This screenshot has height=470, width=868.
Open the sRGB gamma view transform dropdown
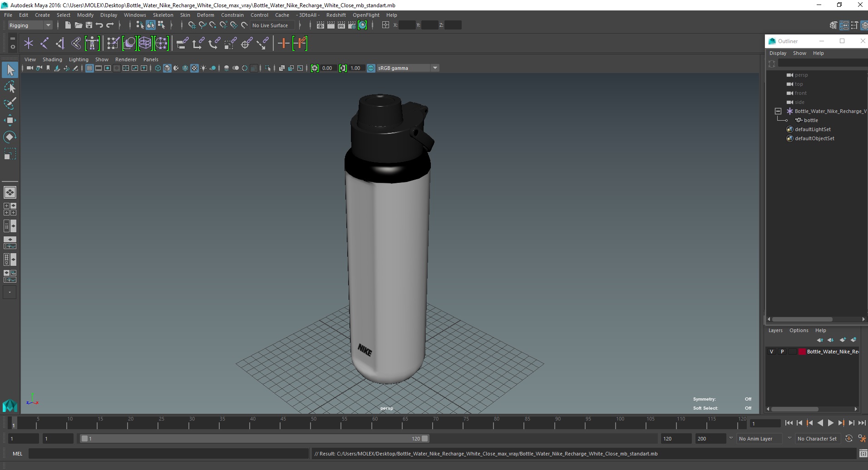[408, 68]
